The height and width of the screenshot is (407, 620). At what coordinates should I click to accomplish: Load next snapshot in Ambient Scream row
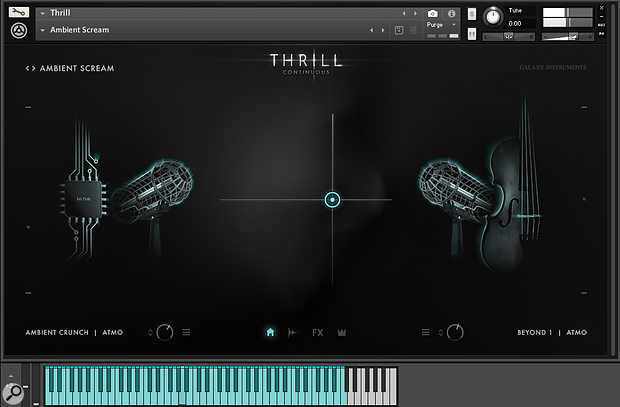(x=382, y=30)
